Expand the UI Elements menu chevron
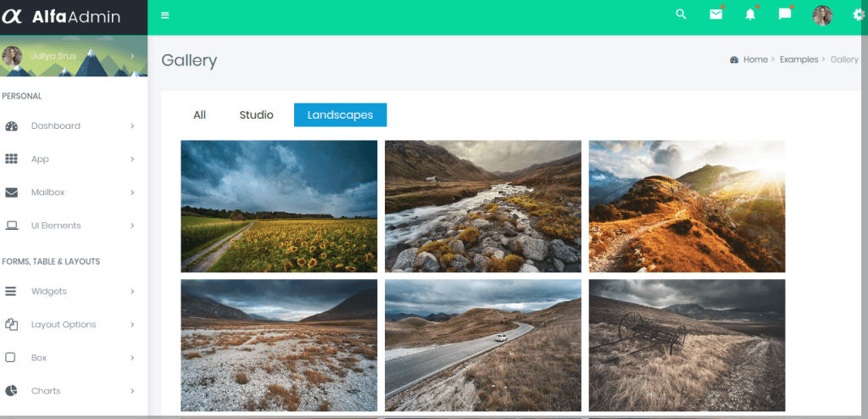Screen dimensions: 868x419 point(132,226)
